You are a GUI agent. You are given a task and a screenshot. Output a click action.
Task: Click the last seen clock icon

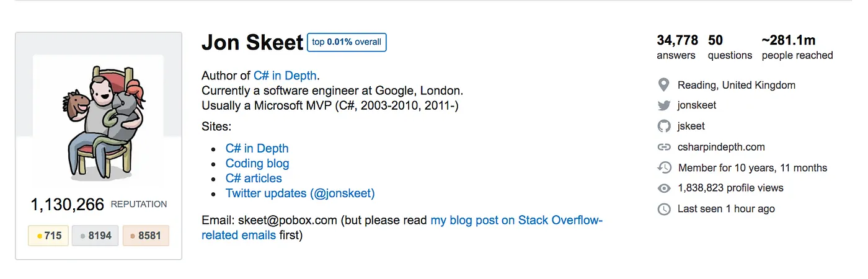point(664,209)
